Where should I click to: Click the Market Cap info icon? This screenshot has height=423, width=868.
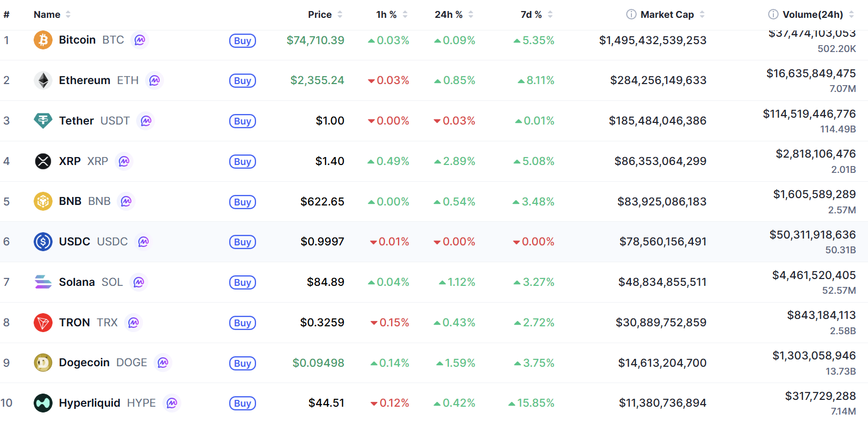(x=631, y=14)
